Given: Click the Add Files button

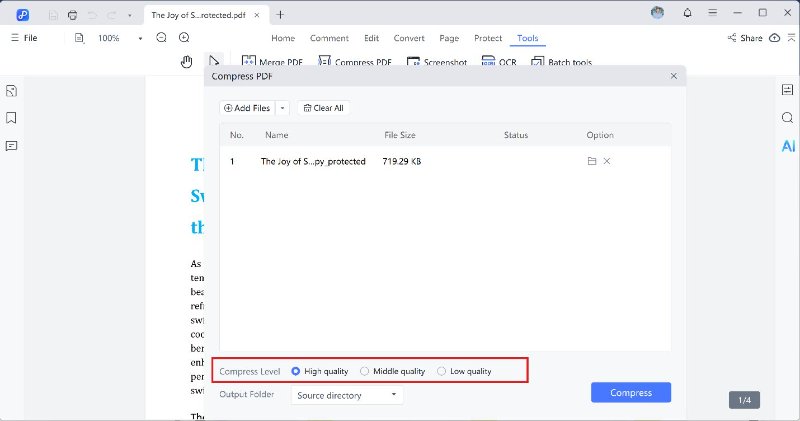Looking at the screenshot, I should 247,108.
